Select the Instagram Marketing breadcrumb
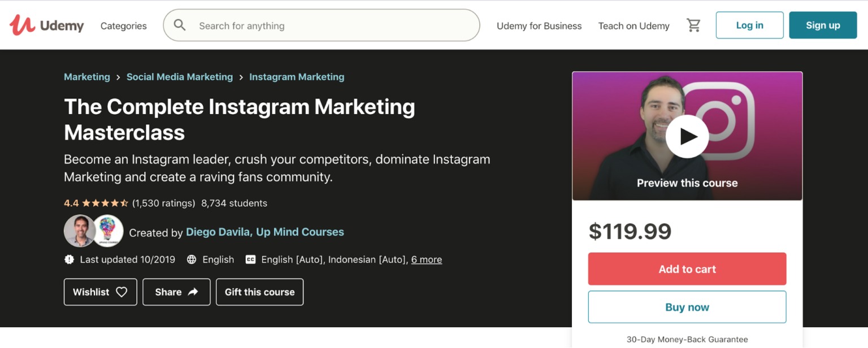The height and width of the screenshot is (348, 868). (297, 77)
